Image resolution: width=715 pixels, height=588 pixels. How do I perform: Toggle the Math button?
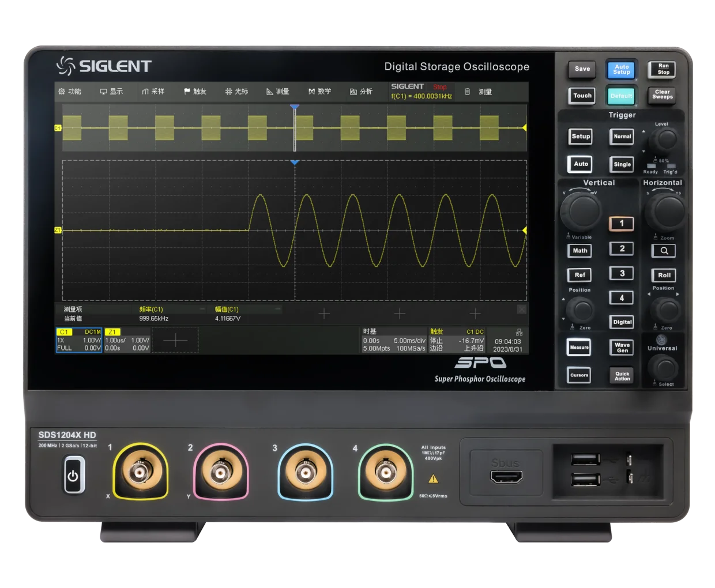click(x=580, y=251)
